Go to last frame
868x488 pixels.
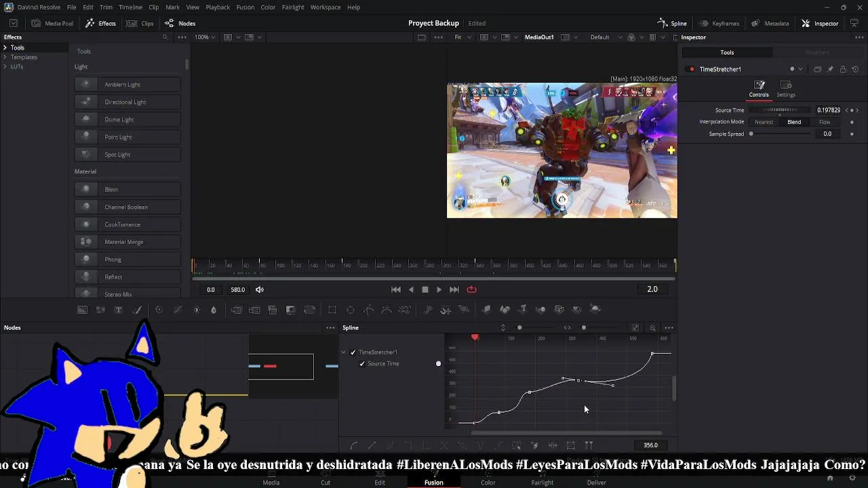click(454, 289)
